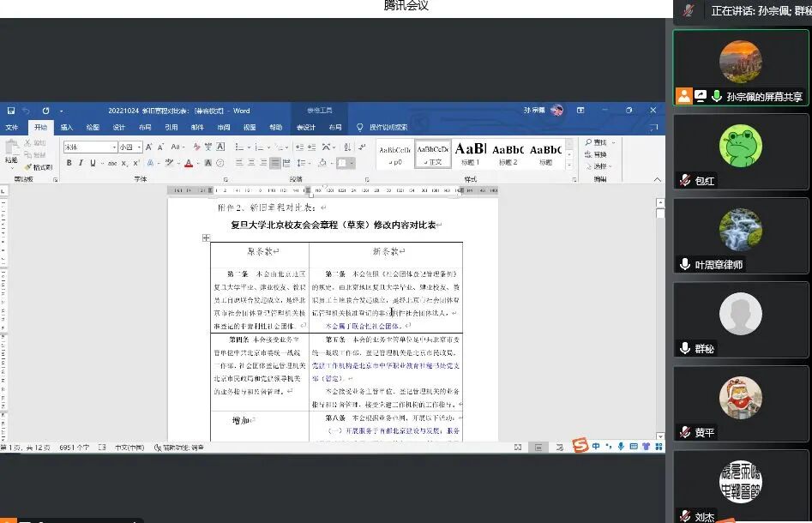812x523 pixels.
Task: Click the Save icon in quick access toolbar
Action: 11,111
